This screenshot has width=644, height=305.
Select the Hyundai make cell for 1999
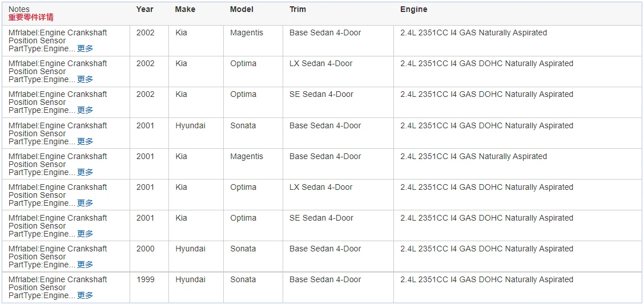190,279
